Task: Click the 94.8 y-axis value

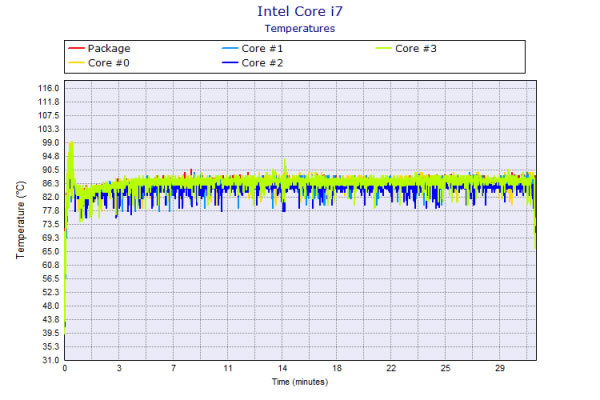Action: (x=51, y=156)
